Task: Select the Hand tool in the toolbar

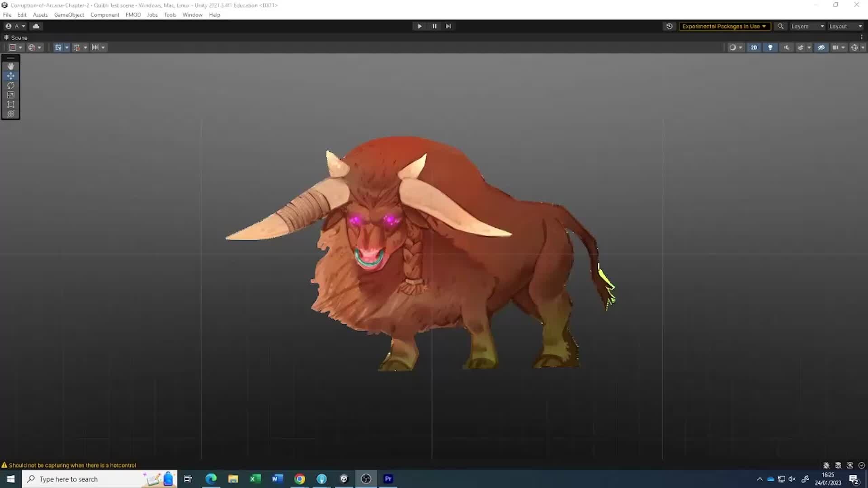Action: coord(11,66)
